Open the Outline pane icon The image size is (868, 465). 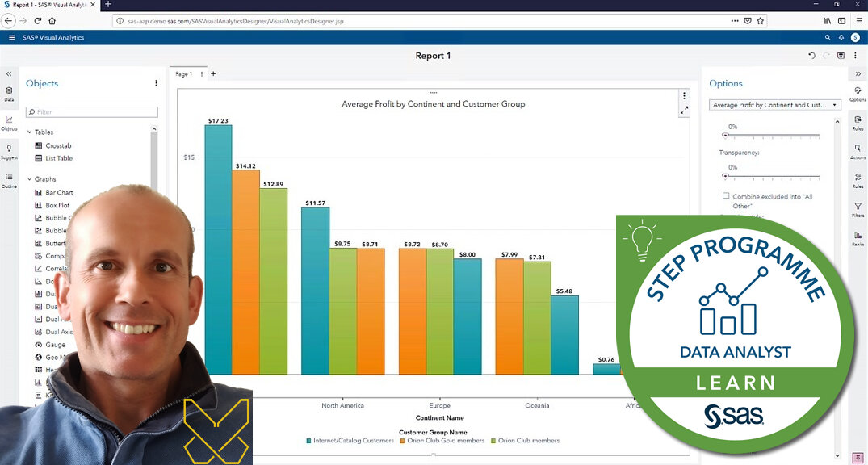(9, 177)
